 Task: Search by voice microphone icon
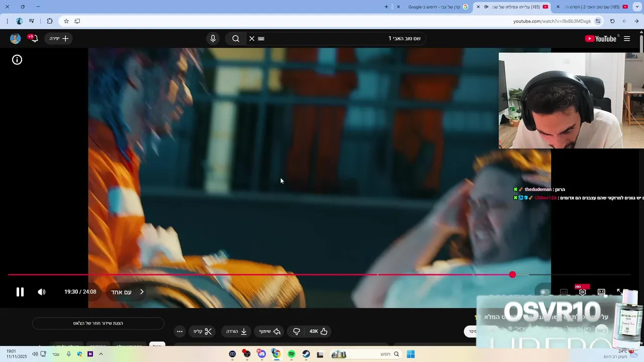213,39
